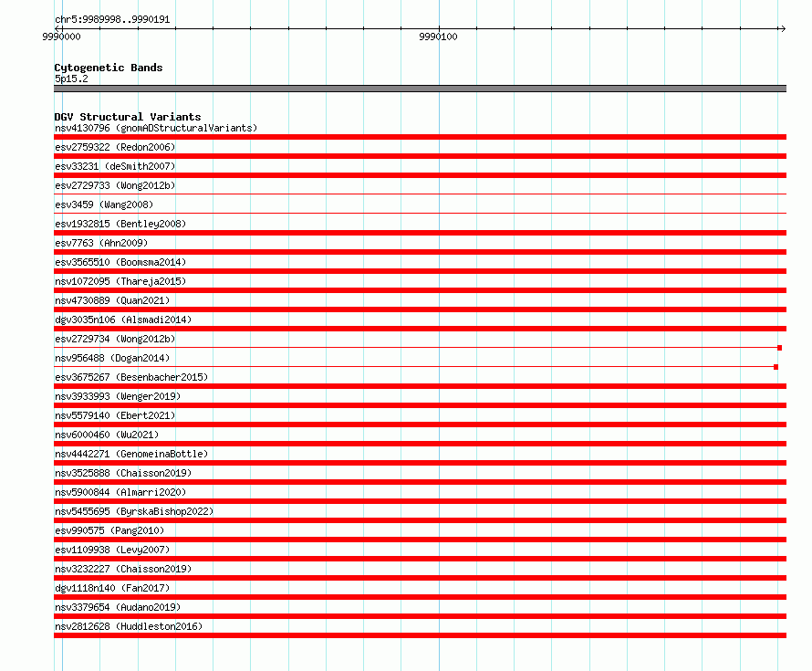Open variant nsv4130796 (gnomADStructuralVariants)
This screenshot has height=671, width=812.
coord(156,128)
